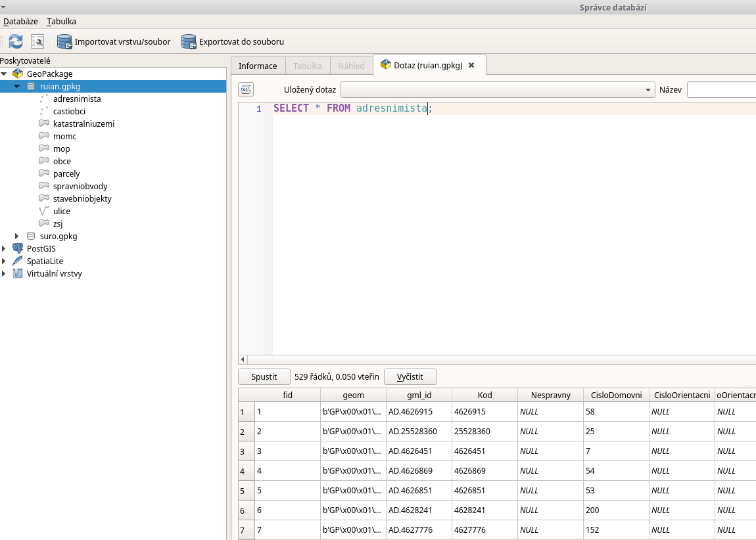Image resolution: width=756 pixels, height=540 pixels.
Task: Click the Vyčistit button
Action: (x=410, y=376)
